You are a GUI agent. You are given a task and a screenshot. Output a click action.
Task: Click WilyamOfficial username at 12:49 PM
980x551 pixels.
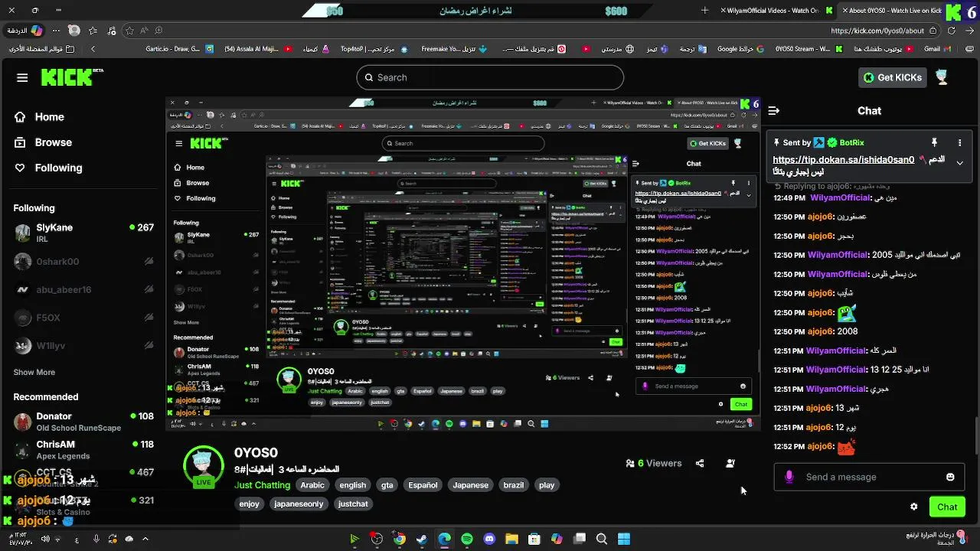(840, 197)
